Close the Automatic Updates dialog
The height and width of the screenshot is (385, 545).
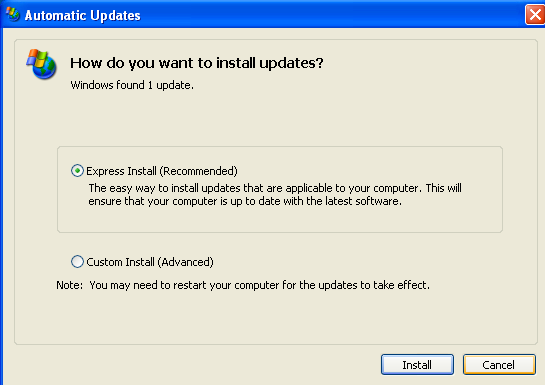[x=535, y=15]
